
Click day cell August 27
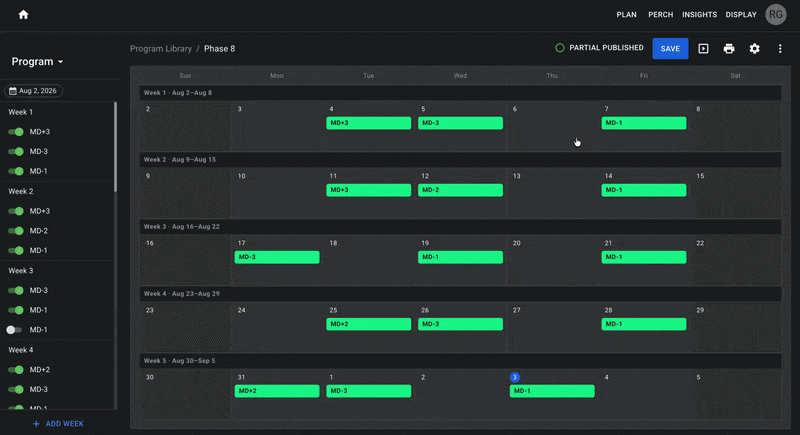(x=552, y=327)
